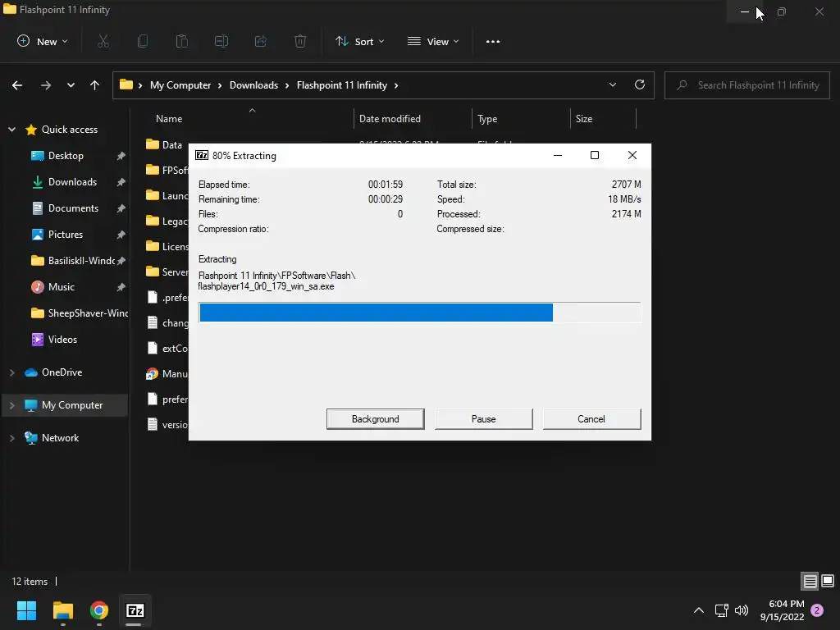Viewport: 840px width, 630px height.
Task: Open recent locations chevron
Action: click(x=71, y=85)
